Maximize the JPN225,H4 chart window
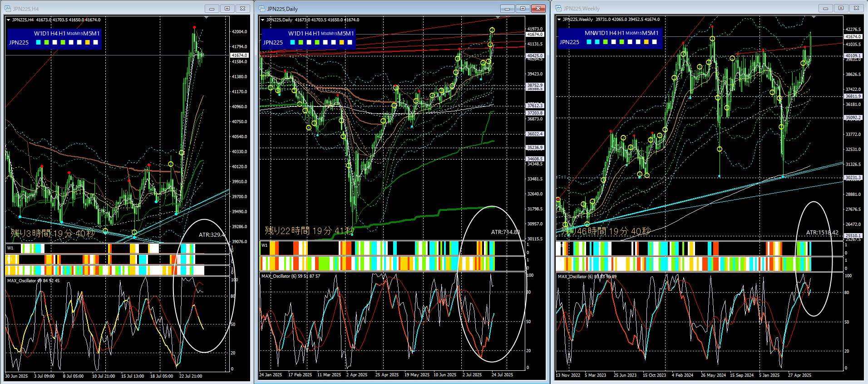The height and width of the screenshot is (384, 868). pos(227,9)
